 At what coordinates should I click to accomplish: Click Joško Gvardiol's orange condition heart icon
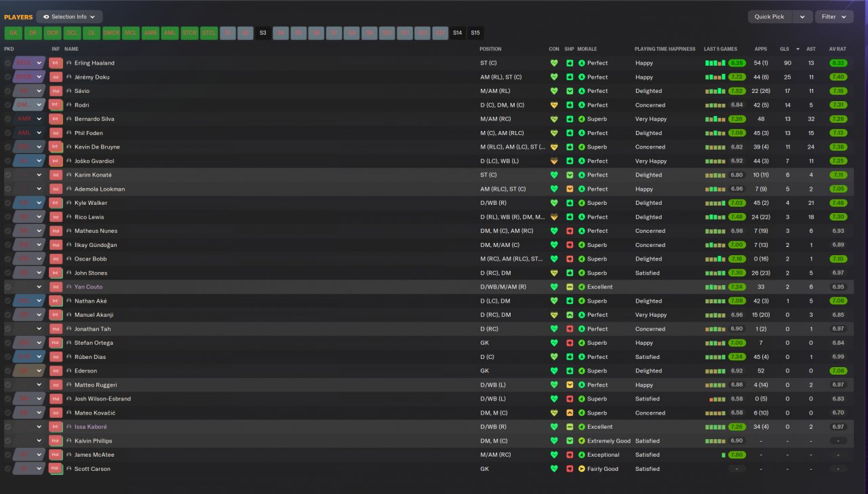pos(554,161)
